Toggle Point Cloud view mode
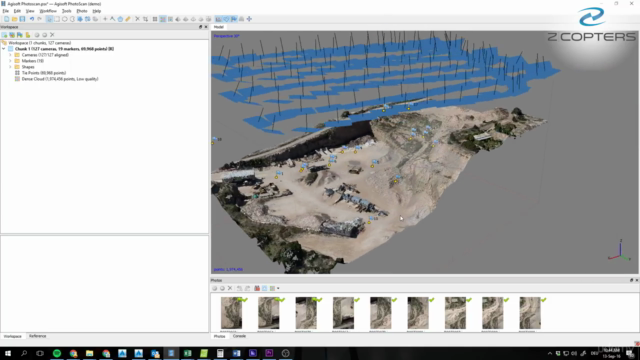 click(155, 19)
